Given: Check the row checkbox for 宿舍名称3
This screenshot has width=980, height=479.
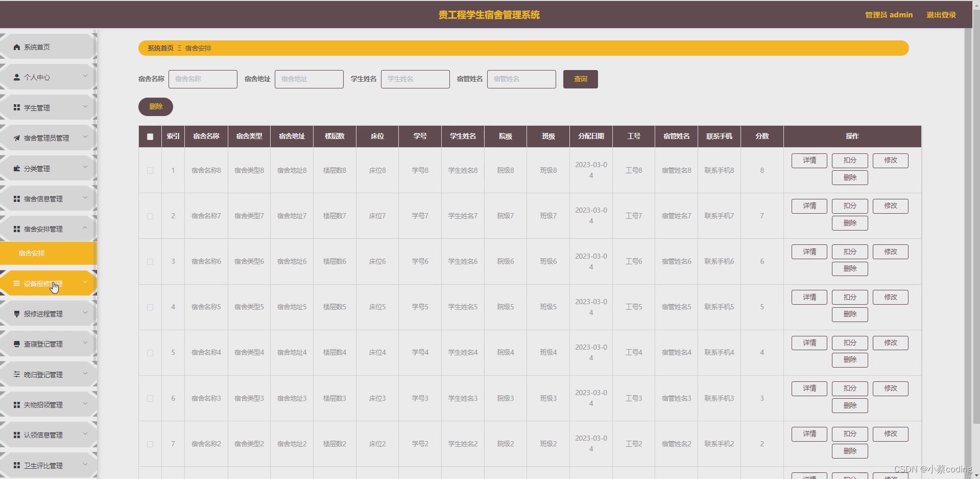Looking at the screenshot, I should [x=150, y=398].
